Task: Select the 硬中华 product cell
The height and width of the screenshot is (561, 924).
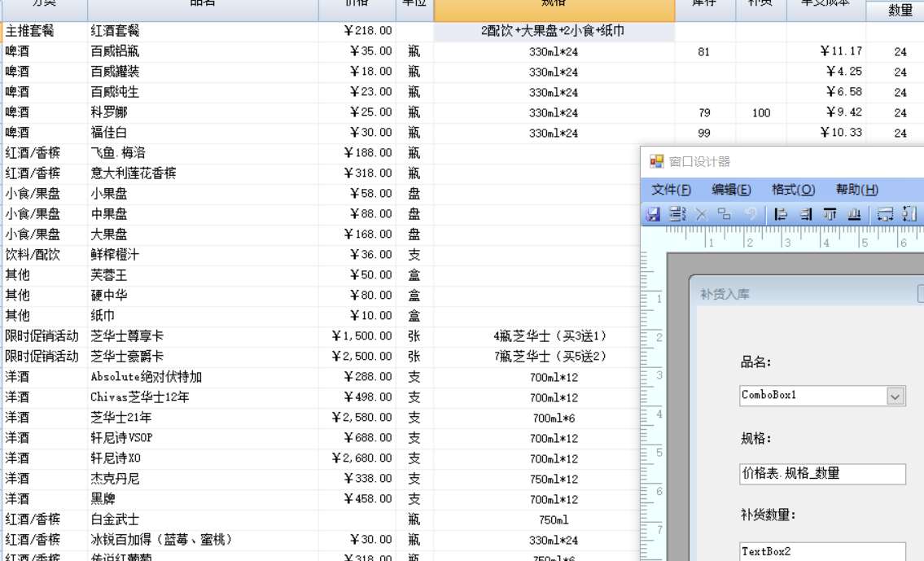Action: [x=204, y=296]
